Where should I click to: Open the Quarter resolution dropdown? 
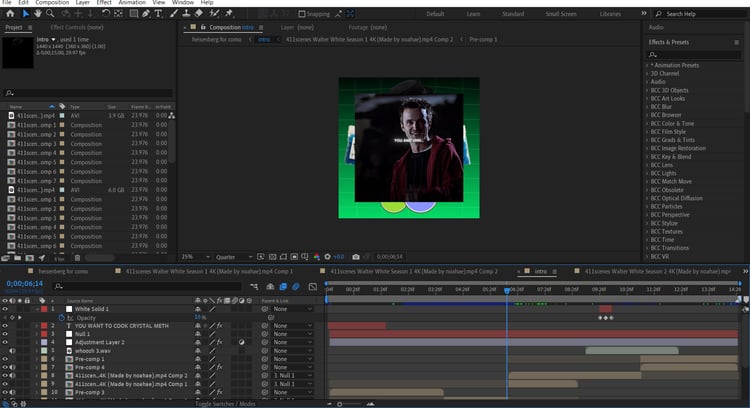(x=233, y=257)
